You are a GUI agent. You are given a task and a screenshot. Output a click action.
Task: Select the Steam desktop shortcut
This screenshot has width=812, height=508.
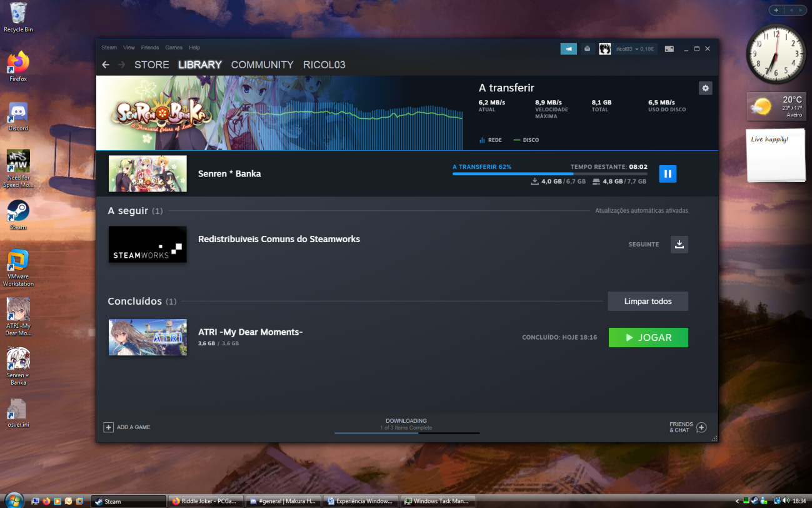point(18,215)
